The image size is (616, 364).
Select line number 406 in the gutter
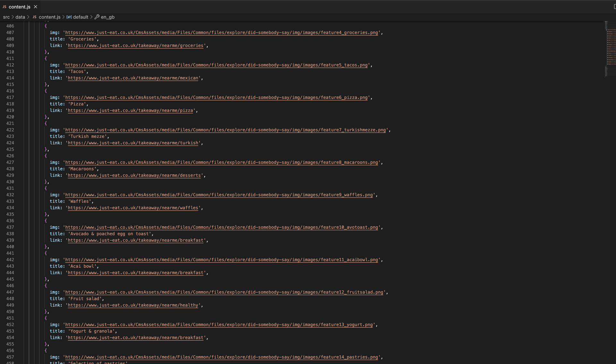(10, 26)
